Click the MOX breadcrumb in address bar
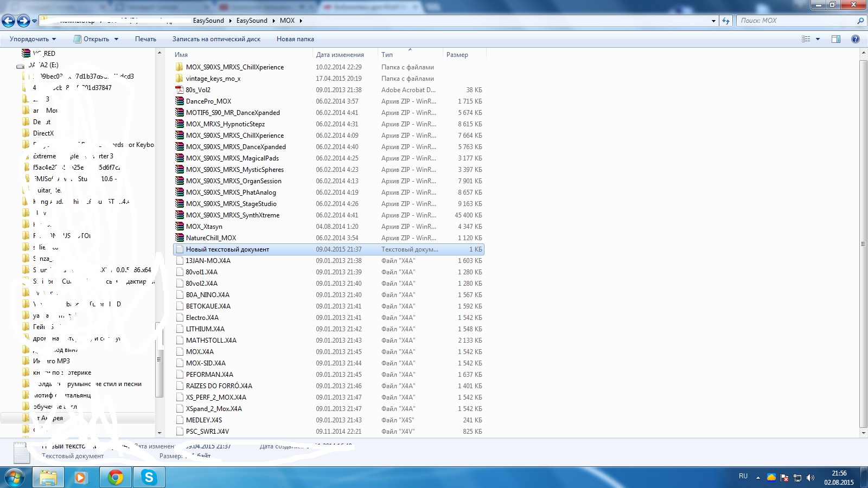The height and width of the screenshot is (488, 868). [x=287, y=21]
